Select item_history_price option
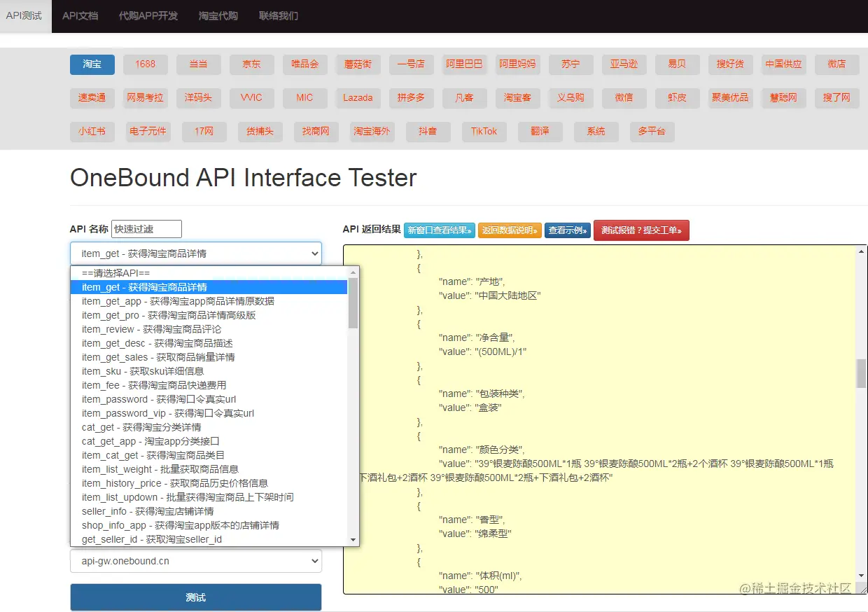868x612 pixels. pyautogui.click(x=209, y=483)
